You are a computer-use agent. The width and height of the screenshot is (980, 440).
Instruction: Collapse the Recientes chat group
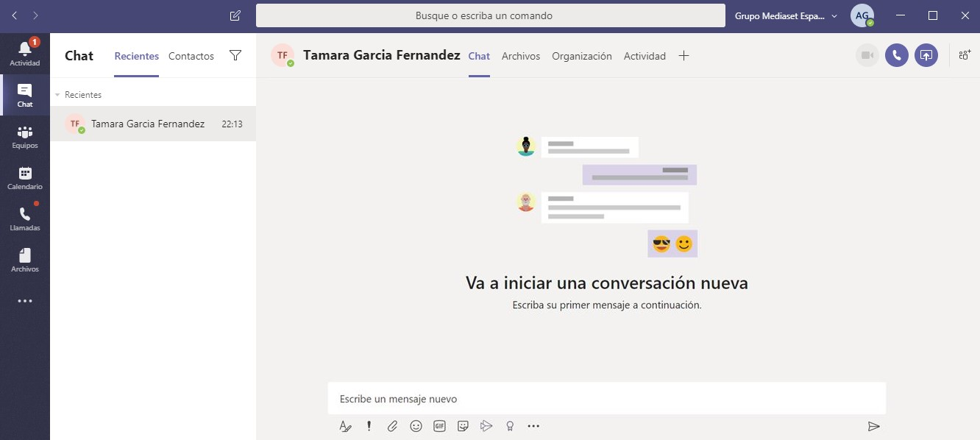58,95
